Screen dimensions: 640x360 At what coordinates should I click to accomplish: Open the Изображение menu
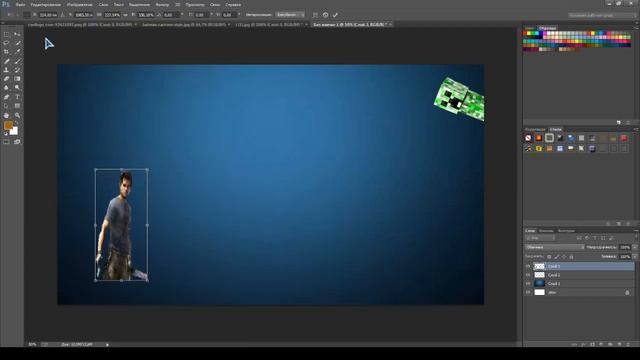(x=80, y=5)
